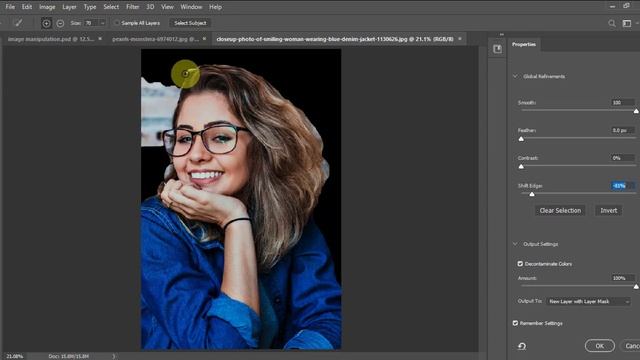Screen dimensions: 640x360
Task: Click the Cancel button
Action: pos(631,346)
